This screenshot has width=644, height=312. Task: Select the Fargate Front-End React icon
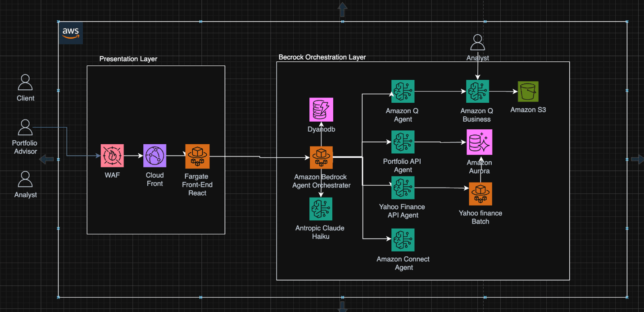(x=197, y=156)
